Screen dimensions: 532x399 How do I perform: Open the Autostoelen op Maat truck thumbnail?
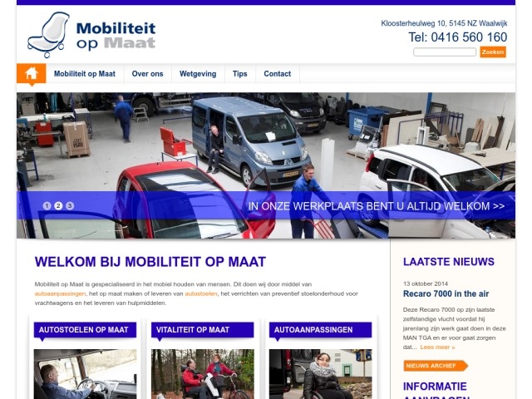point(85,374)
